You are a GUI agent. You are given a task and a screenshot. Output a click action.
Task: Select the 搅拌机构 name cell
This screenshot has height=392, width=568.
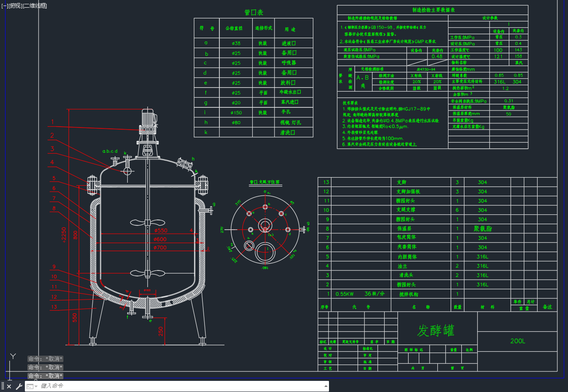point(408,294)
